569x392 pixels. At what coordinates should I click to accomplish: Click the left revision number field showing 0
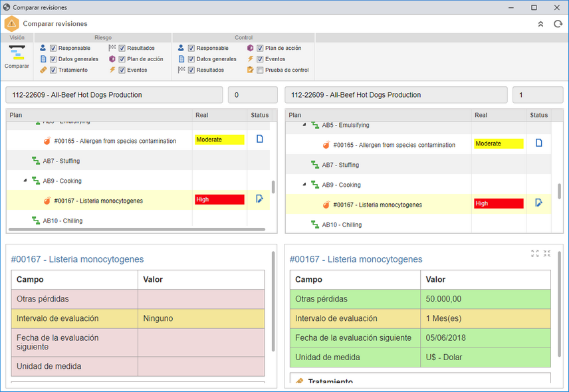coord(253,95)
